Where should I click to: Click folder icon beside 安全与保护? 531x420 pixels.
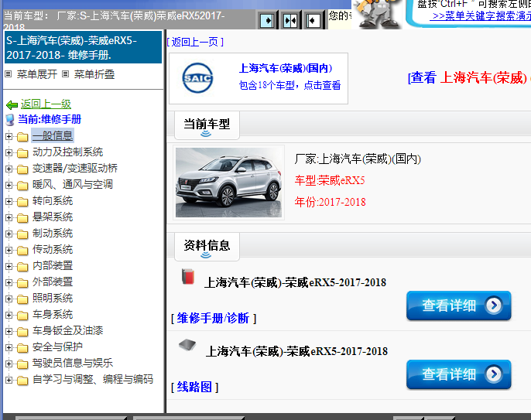tap(22, 348)
